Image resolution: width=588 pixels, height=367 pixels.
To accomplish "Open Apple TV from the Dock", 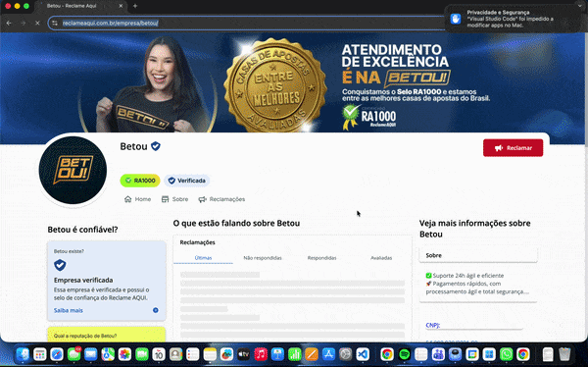I will click(244, 354).
